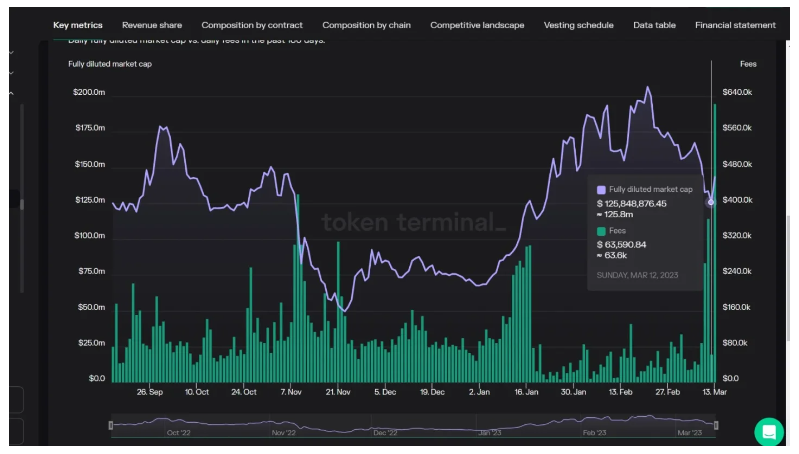
Task: Click the '$50.0m' left axis value
Action: click(x=91, y=307)
